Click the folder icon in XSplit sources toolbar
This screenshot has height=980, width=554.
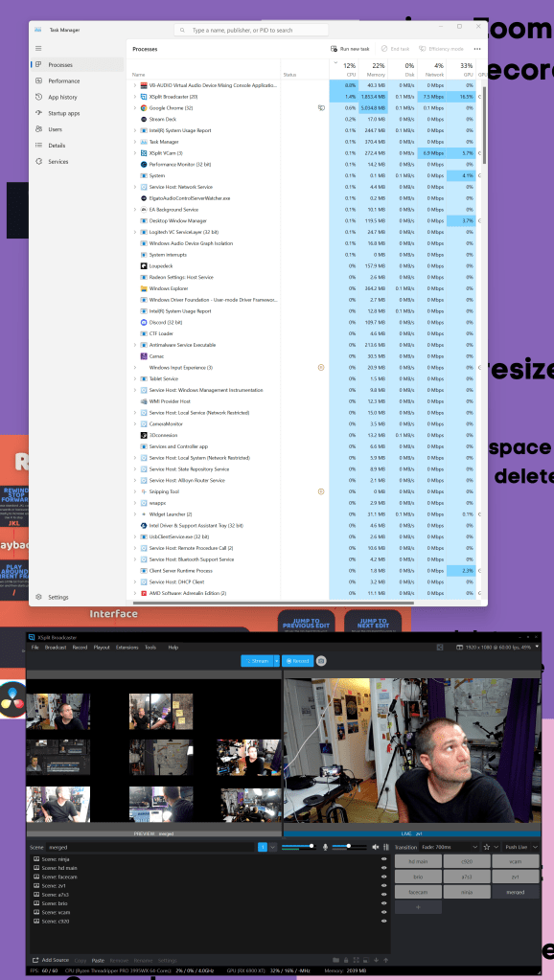pyautogui.click(x=335, y=960)
